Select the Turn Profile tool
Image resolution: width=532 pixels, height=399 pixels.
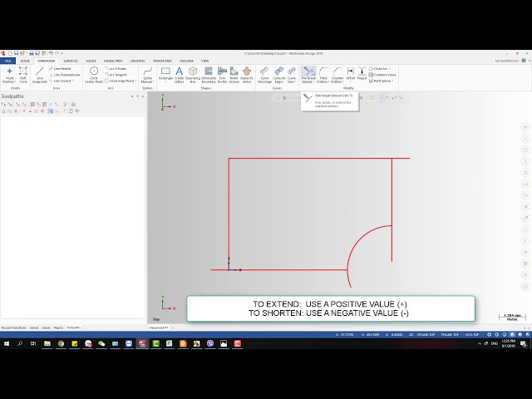point(222,75)
